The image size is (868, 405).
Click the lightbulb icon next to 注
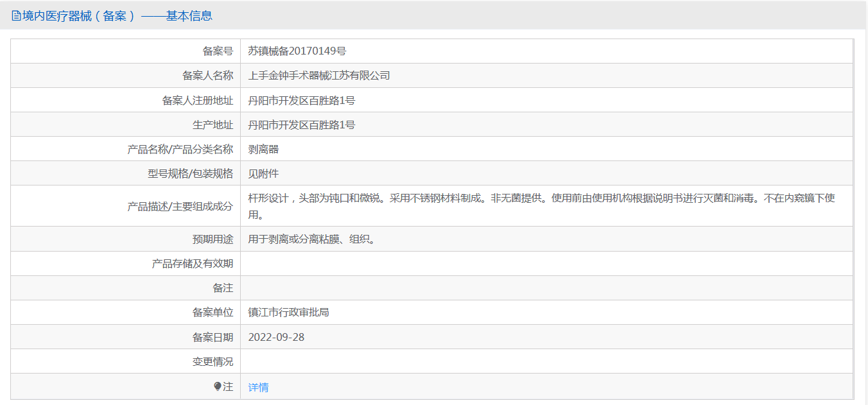pos(218,386)
